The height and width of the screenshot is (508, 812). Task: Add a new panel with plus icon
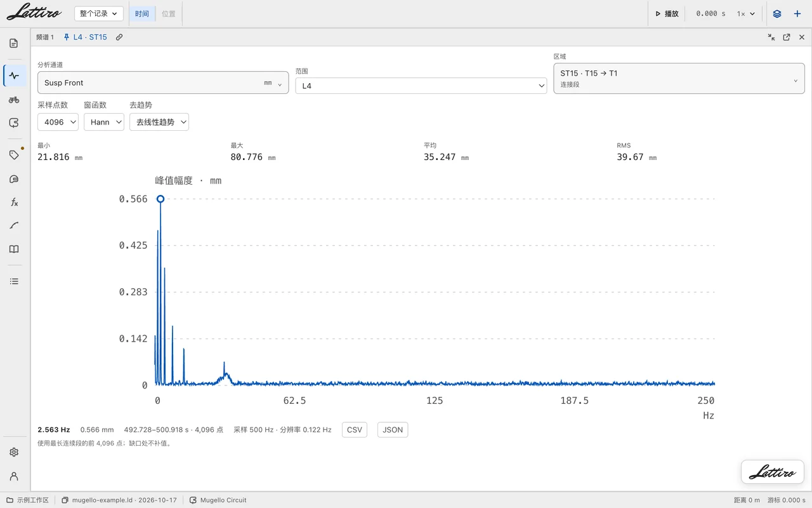(x=797, y=13)
